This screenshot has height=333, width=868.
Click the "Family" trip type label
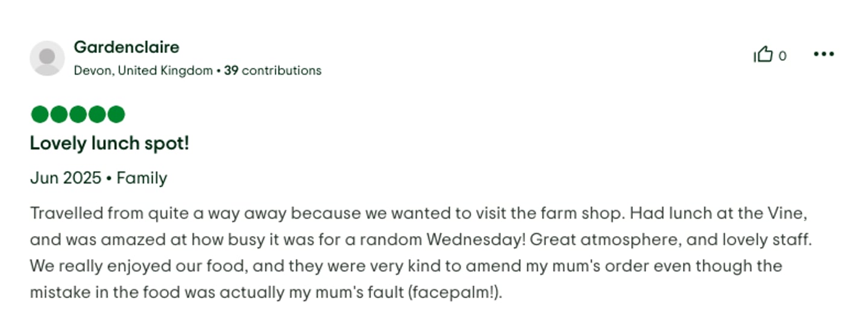pos(142,178)
